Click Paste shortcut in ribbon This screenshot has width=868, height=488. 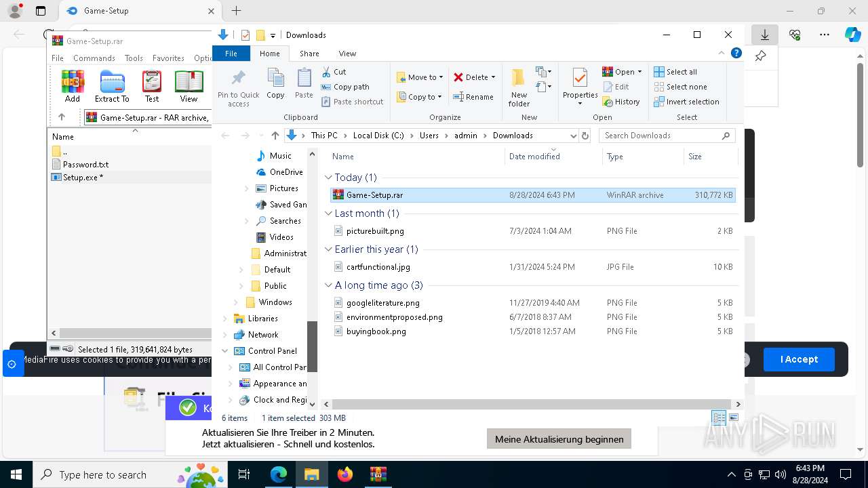352,102
